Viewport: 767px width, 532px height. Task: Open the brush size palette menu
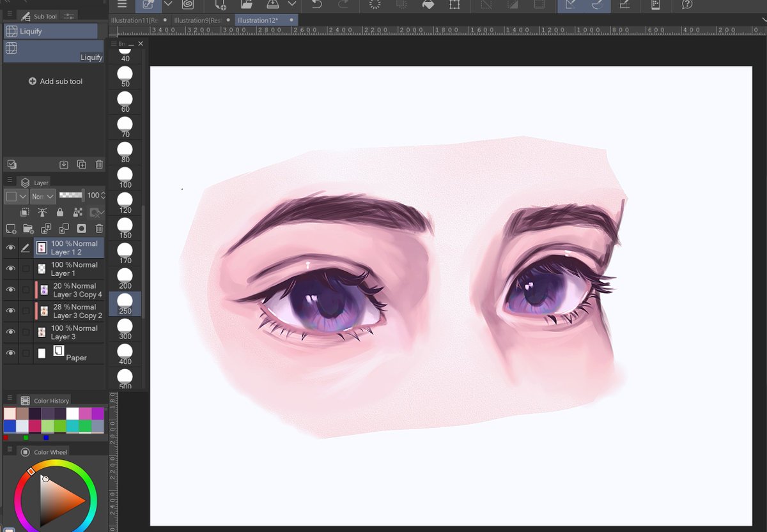tap(114, 44)
